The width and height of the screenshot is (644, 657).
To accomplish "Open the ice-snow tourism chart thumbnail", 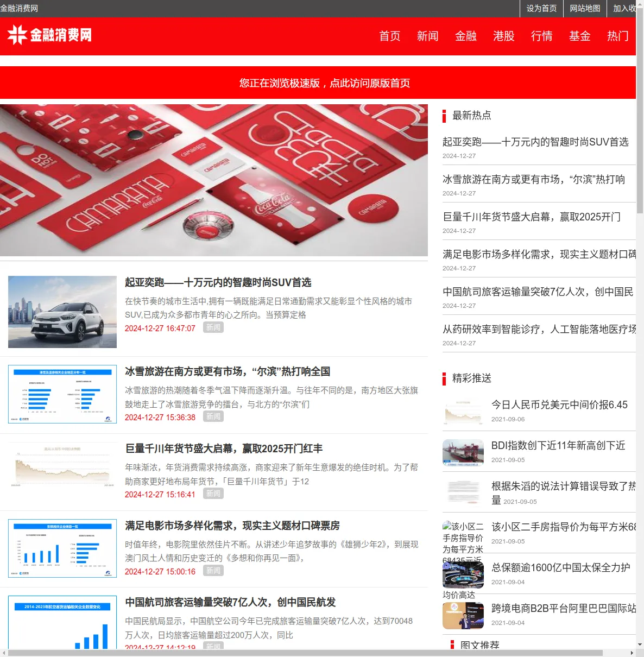I will 62,394.
